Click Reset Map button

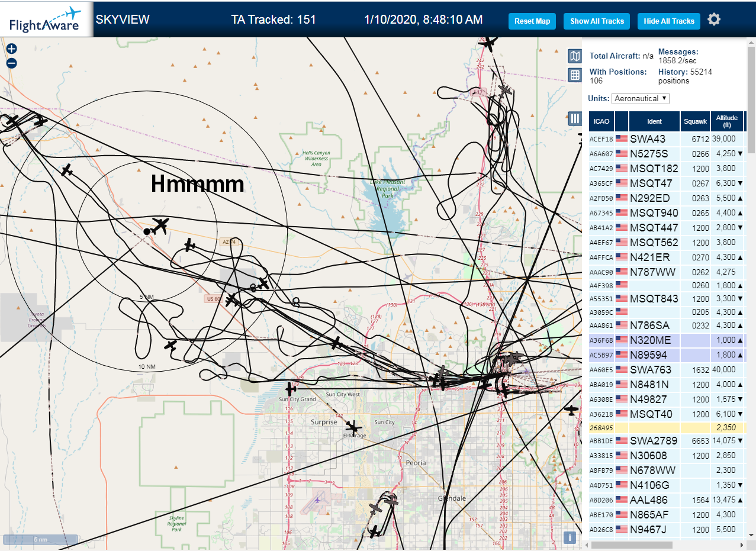(532, 21)
